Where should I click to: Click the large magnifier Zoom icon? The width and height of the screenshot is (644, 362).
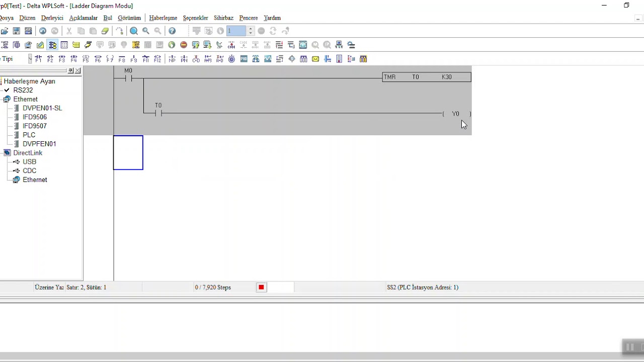134,31
